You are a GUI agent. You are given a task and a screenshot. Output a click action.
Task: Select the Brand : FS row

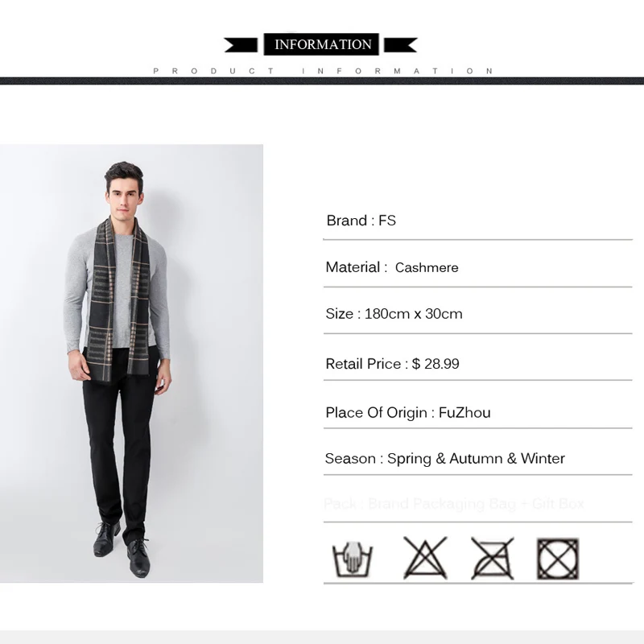tap(477, 221)
